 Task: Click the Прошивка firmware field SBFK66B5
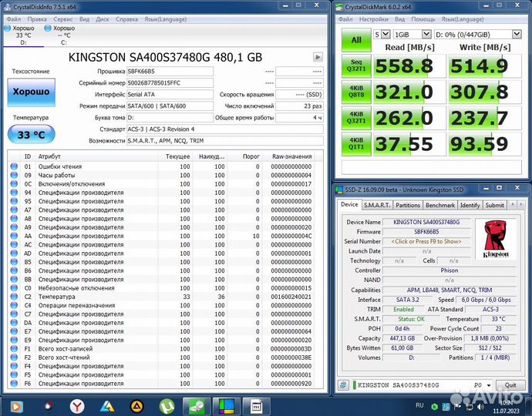pyautogui.click(x=170, y=71)
